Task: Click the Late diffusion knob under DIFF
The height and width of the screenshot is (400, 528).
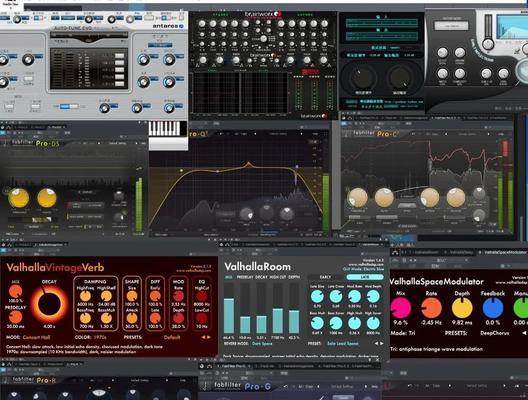Action: coord(155,318)
